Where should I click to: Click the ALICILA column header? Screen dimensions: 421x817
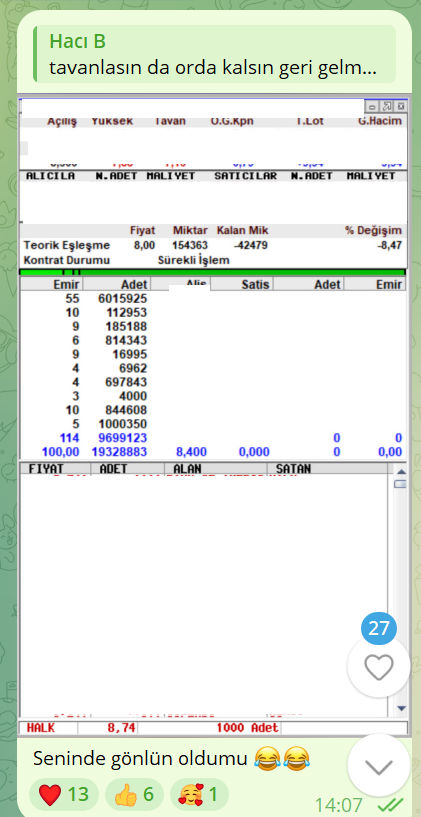50,176
